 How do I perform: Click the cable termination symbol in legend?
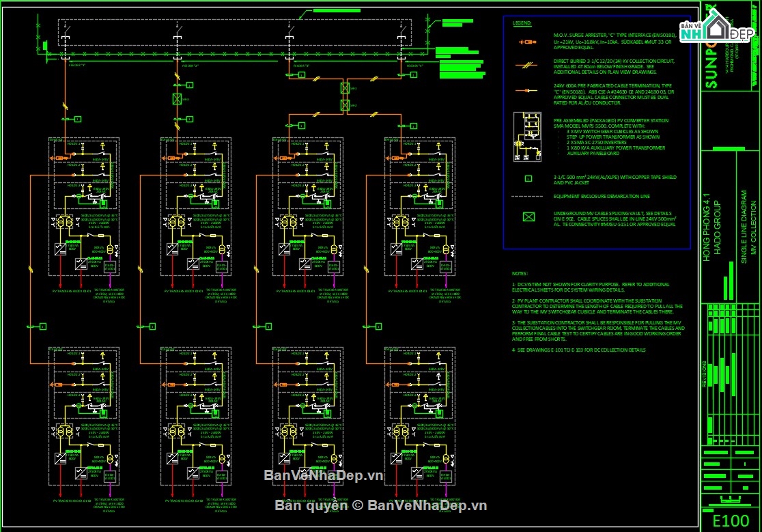click(x=526, y=89)
